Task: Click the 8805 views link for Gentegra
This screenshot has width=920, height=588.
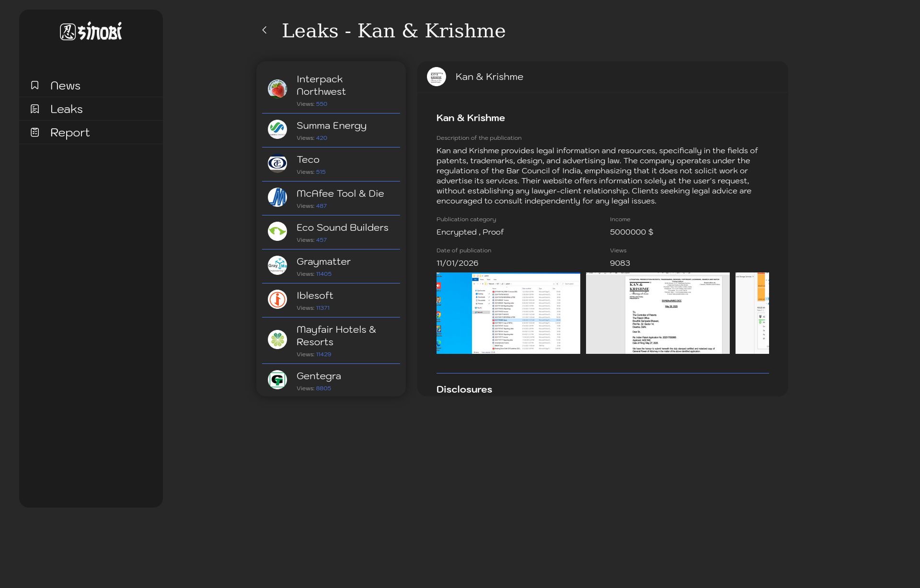Action: click(x=323, y=388)
